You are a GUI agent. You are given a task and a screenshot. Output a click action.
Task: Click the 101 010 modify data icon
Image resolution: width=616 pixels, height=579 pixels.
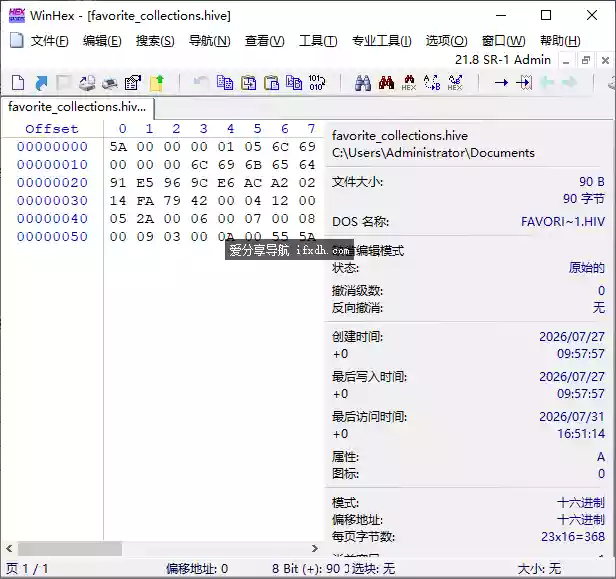pos(317,83)
